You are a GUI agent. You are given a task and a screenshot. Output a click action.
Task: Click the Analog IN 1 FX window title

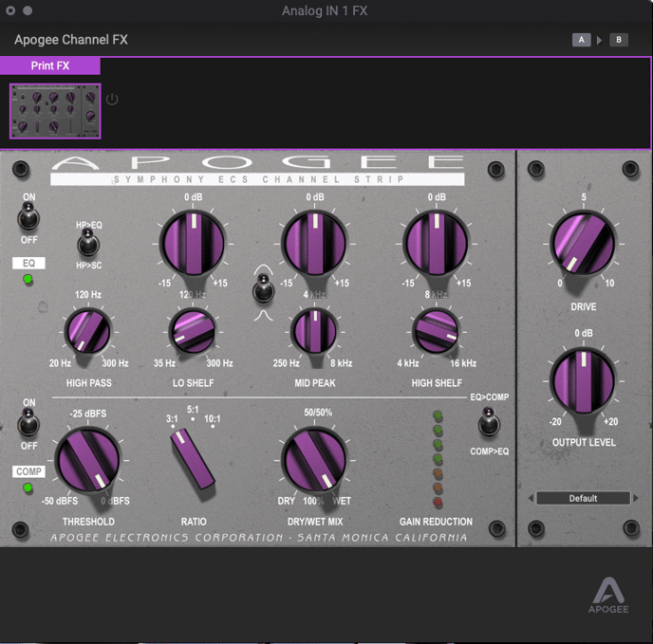tap(325, 10)
